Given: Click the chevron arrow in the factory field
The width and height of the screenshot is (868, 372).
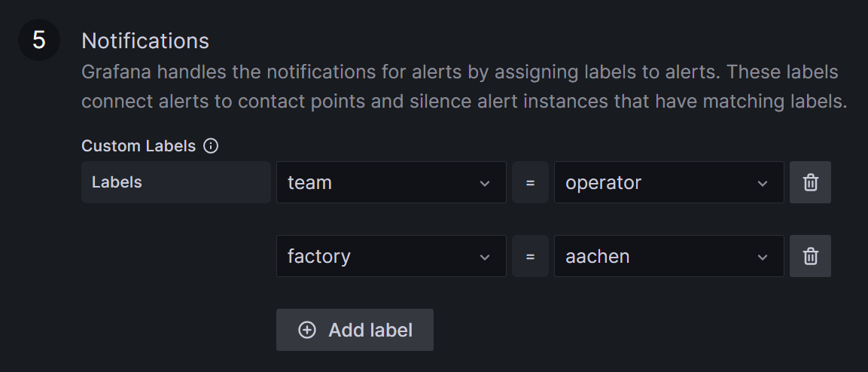Looking at the screenshot, I should pos(485,257).
